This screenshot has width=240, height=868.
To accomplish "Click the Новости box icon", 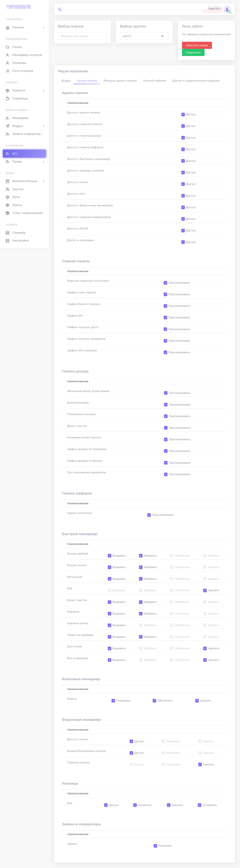I will 7,91.
